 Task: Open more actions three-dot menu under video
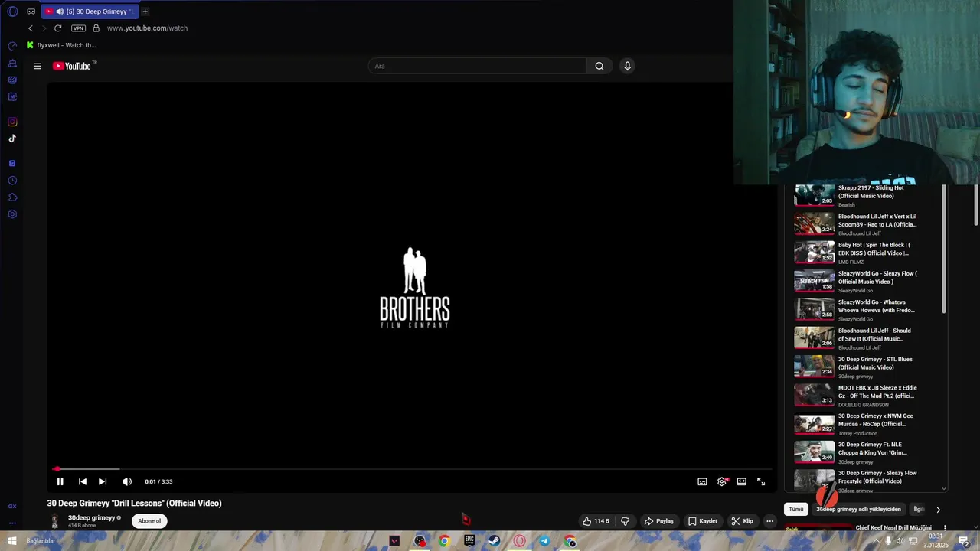point(769,521)
